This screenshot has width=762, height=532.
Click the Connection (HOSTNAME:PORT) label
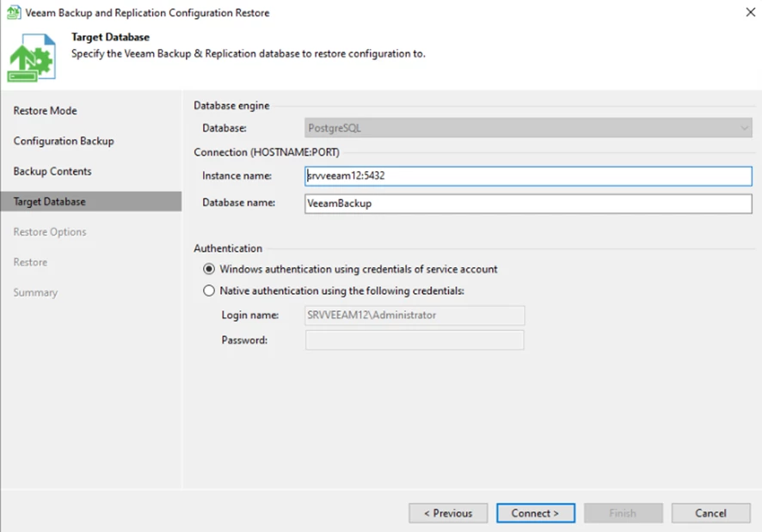(x=267, y=153)
